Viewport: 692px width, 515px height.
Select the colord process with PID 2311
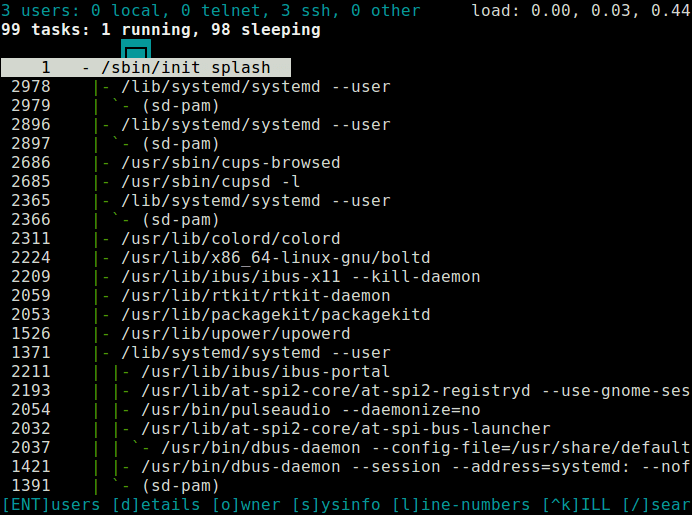click(230, 239)
